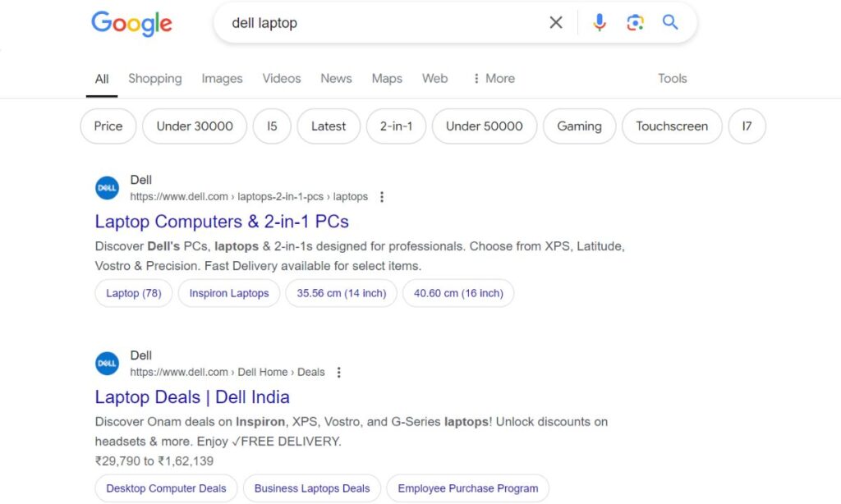The image size is (841, 504).
Task: Select the All tab
Action: tap(102, 79)
